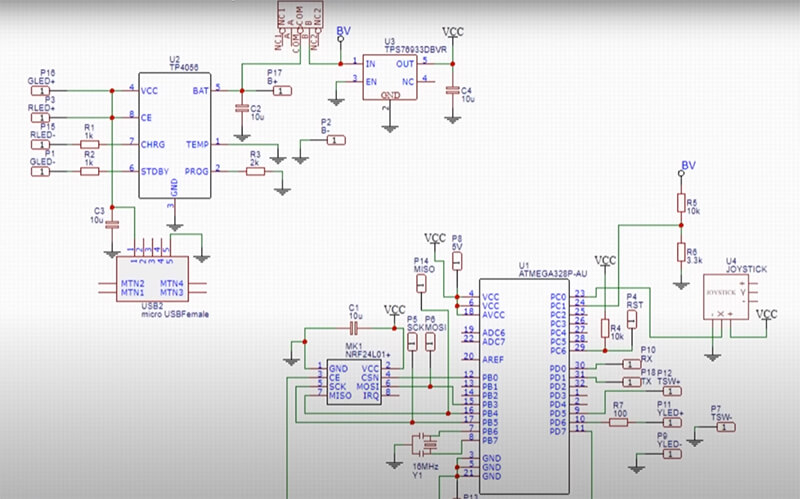Viewport: 800px width, 499px height.
Task: Select the P7 TSW- connector pad
Action: pos(726,427)
